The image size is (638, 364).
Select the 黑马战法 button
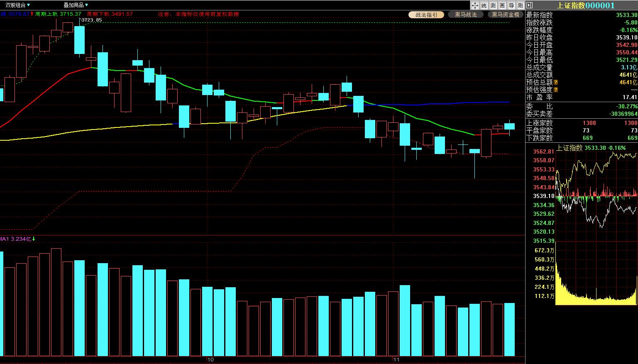[466, 15]
